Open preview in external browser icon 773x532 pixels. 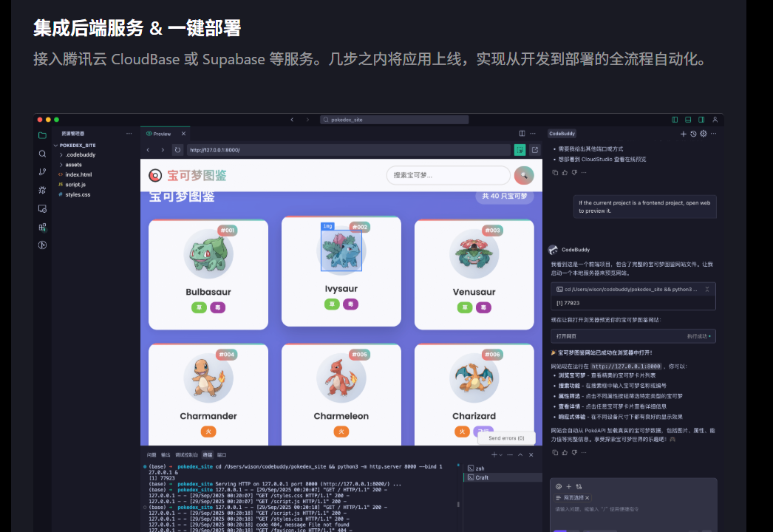point(535,150)
